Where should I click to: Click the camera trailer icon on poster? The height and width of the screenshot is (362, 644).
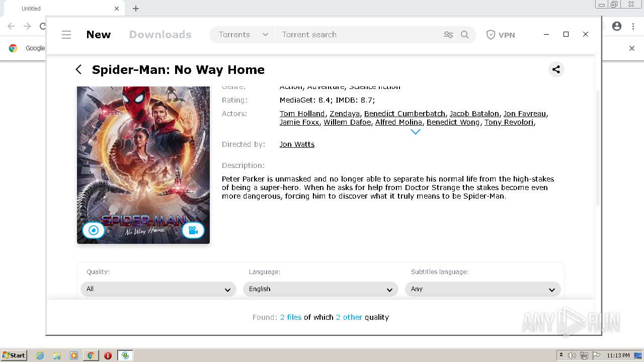[193, 230]
